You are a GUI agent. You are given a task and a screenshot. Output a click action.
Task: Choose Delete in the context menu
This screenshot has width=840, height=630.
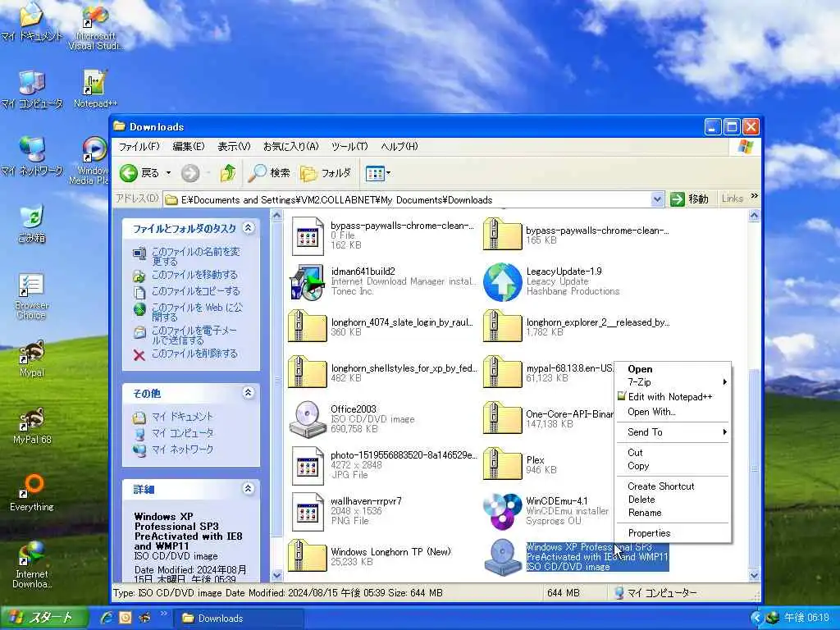(x=673, y=500)
